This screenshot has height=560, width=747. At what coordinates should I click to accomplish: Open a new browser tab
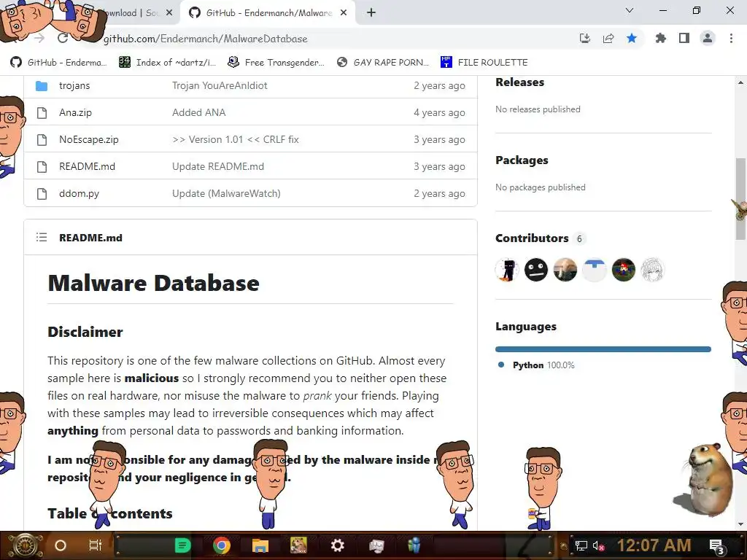[371, 13]
